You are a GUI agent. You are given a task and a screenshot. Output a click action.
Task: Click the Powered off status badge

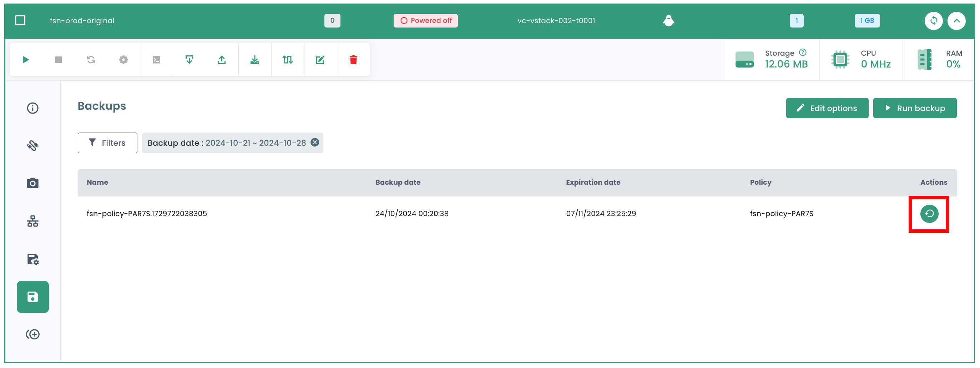pos(425,21)
